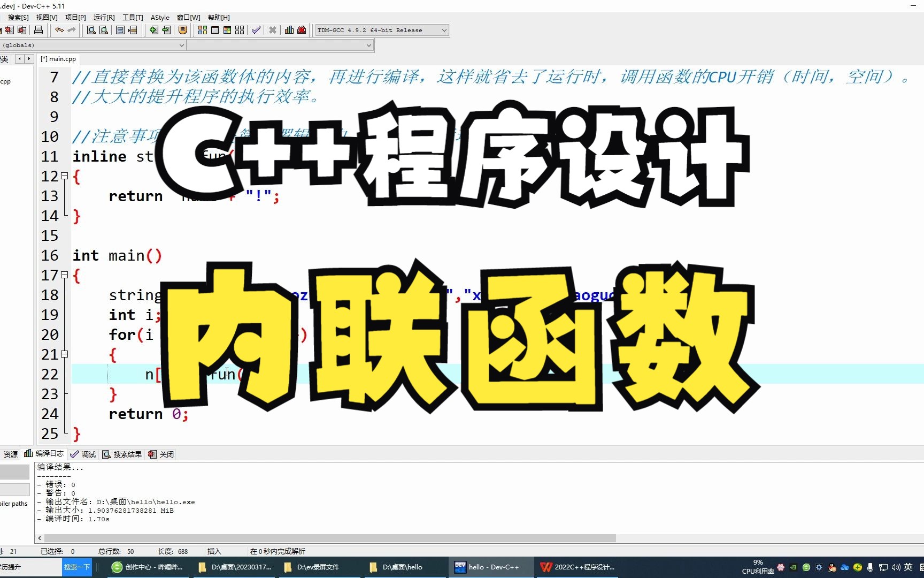Switch to the 资源 bottom tab
This screenshot has height=578, width=924.
(x=10, y=454)
